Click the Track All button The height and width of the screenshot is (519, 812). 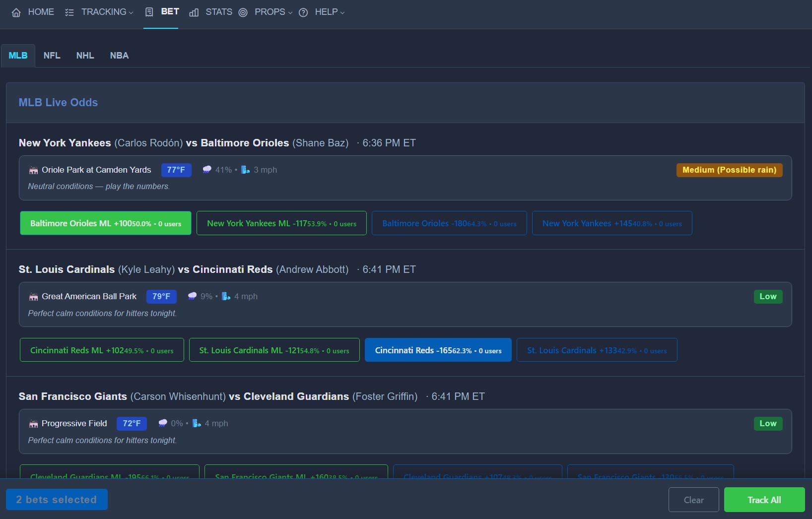pos(764,500)
